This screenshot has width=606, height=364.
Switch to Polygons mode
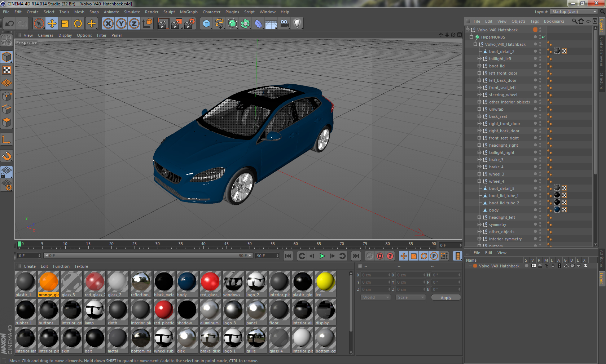pos(6,123)
